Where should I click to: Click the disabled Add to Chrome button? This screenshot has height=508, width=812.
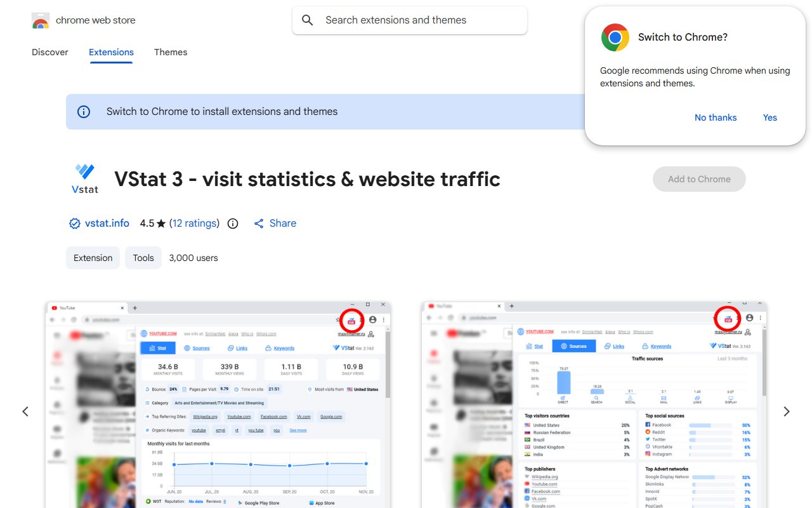(x=699, y=179)
